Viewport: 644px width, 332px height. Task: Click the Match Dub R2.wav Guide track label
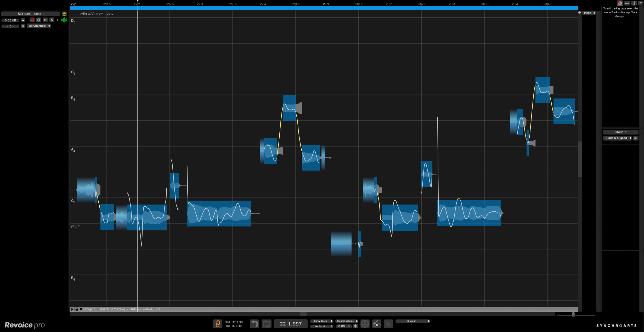(x=130, y=309)
